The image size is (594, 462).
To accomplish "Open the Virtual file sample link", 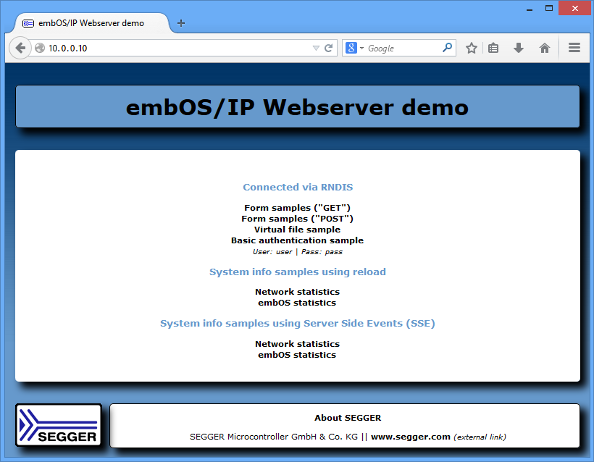I will (x=297, y=229).
